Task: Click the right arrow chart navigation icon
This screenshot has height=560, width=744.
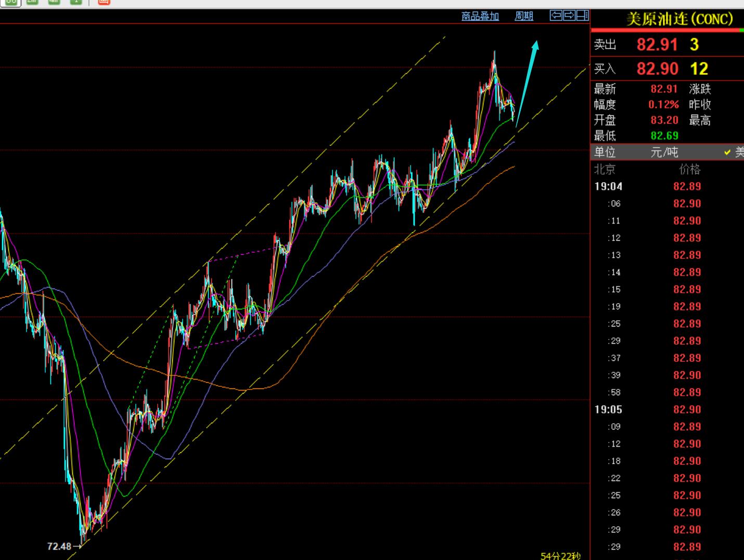Action: click(569, 16)
